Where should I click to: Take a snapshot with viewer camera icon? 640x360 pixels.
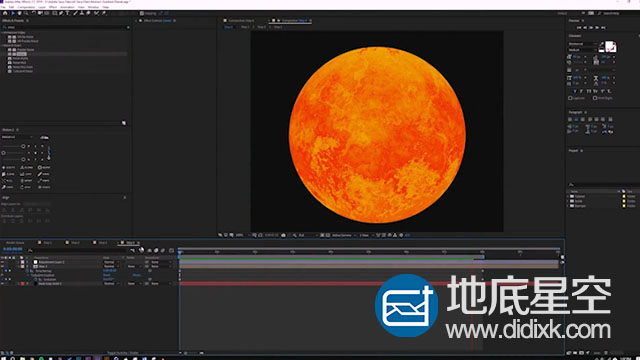(x=283, y=235)
